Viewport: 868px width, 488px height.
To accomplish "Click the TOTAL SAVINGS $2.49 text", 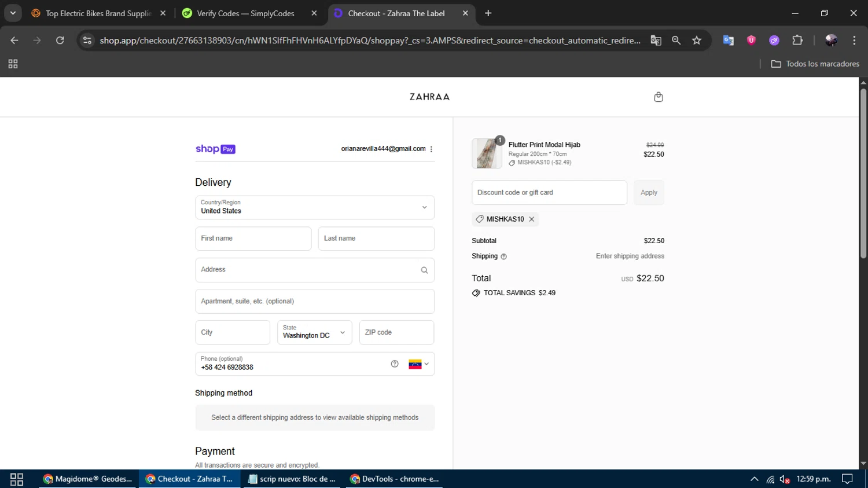I will pyautogui.click(x=520, y=293).
